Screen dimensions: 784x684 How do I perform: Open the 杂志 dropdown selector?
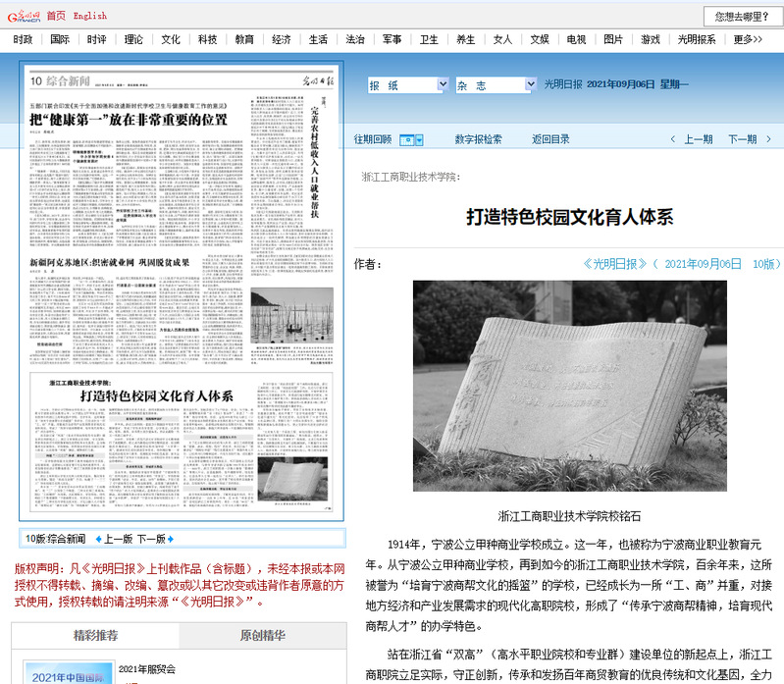(495, 85)
